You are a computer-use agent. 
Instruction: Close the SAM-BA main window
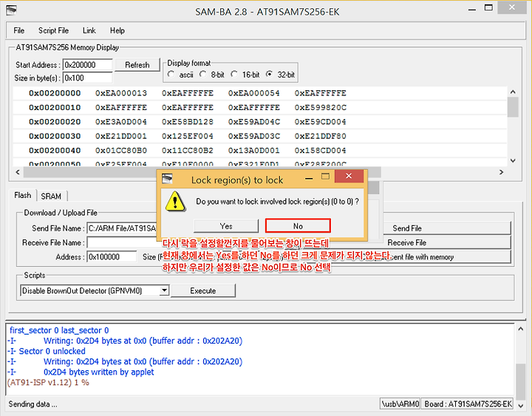tap(512, 8)
